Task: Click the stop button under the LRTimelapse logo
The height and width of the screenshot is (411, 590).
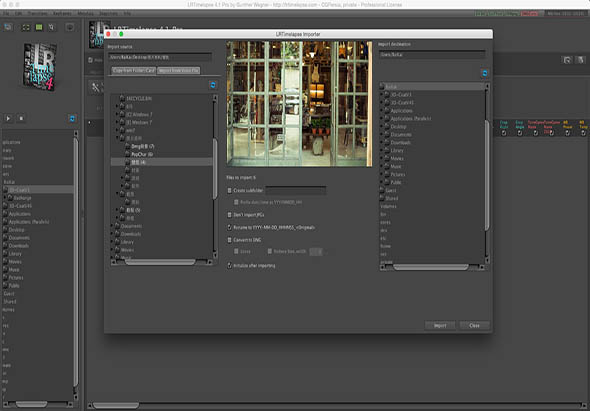Action: [21, 118]
